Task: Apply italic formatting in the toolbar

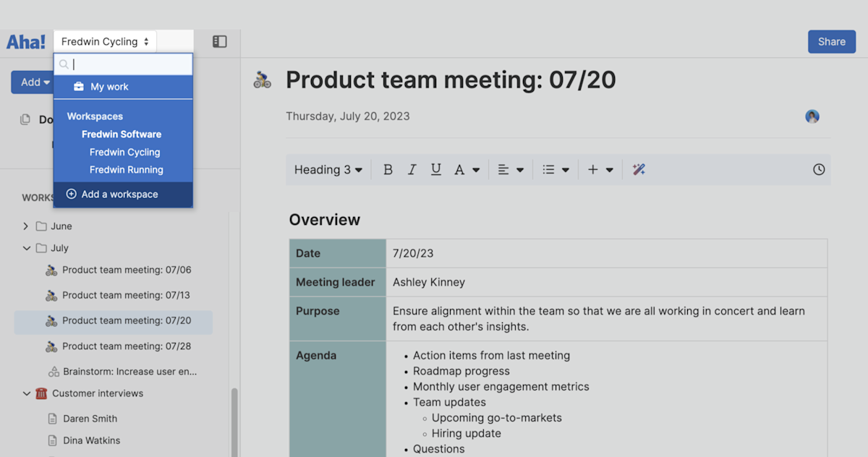Action: 412,169
